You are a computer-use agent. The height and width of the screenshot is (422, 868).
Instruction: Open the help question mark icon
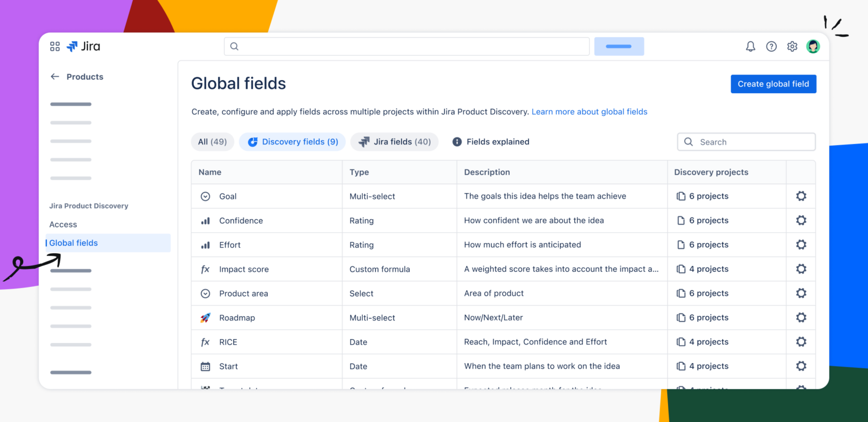(771, 46)
